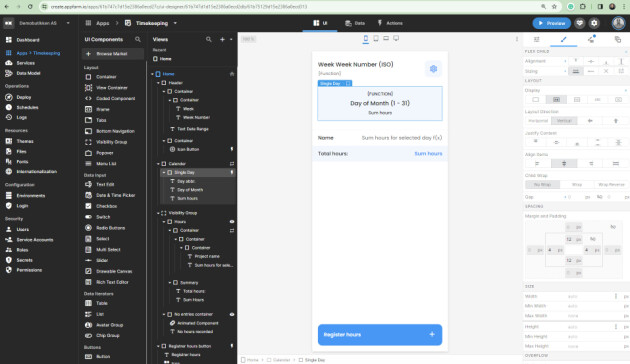Open the copy icon tab in inspector
The width and height of the screenshot is (630, 364).
point(618,39)
